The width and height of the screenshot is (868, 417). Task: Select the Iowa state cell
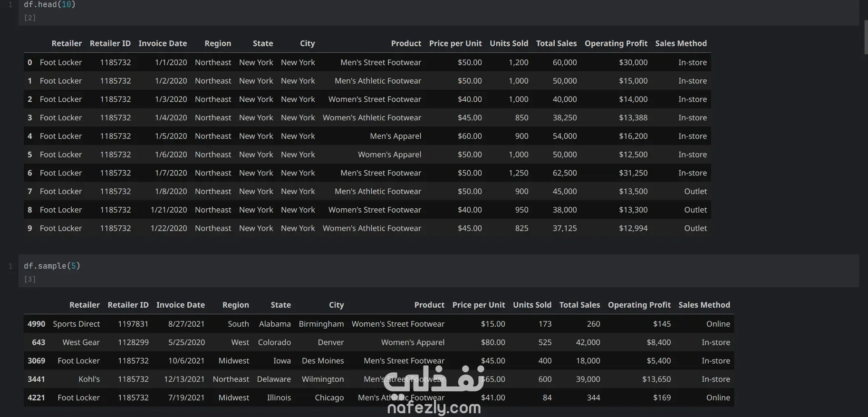[x=282, y=361]
